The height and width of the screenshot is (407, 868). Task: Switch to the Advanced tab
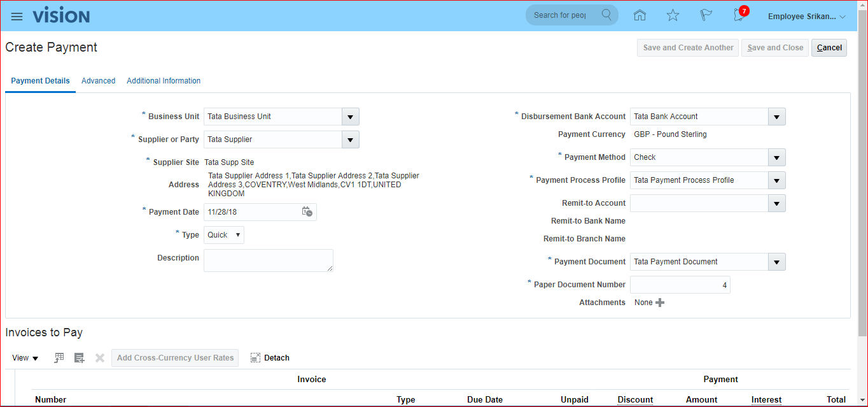[x=99, y=81]
